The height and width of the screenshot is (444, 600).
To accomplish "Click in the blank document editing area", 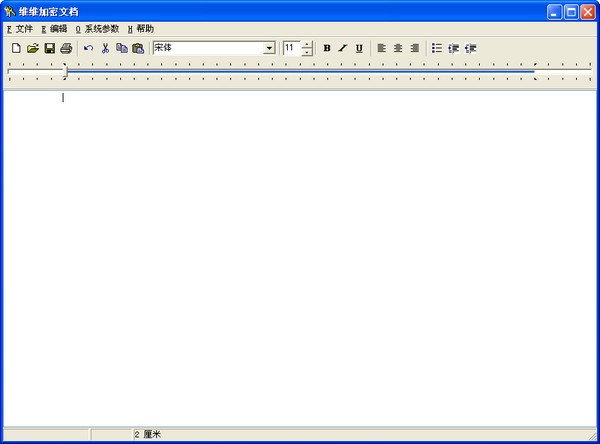I will click(300, 258).
